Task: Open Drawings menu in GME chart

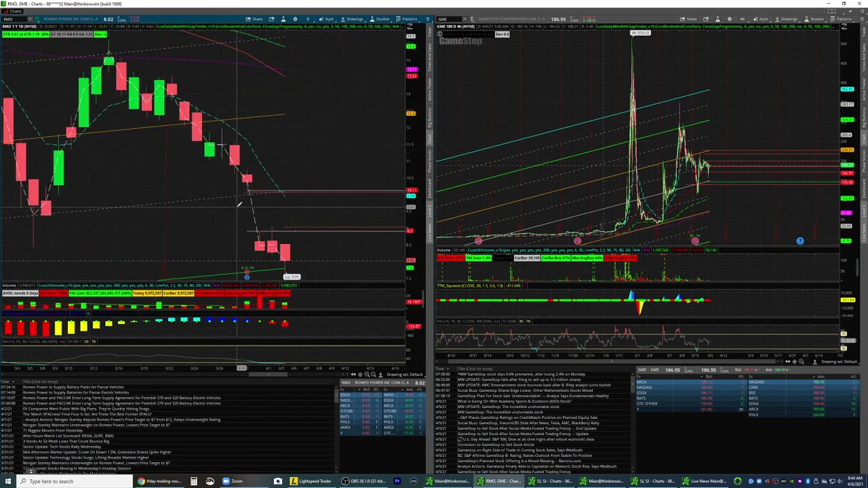Action: click(x=787, y=19)
